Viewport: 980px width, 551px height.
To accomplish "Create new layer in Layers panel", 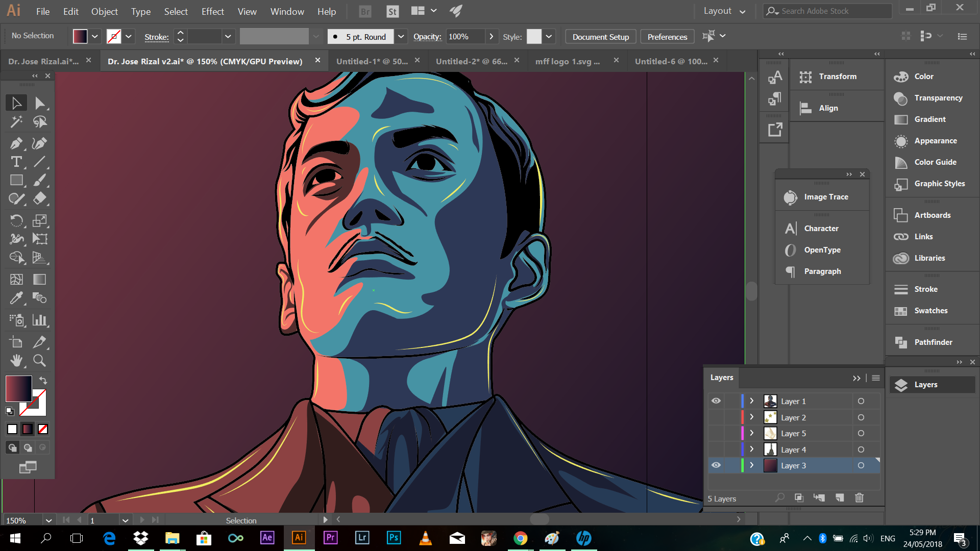I will point(840,498).
